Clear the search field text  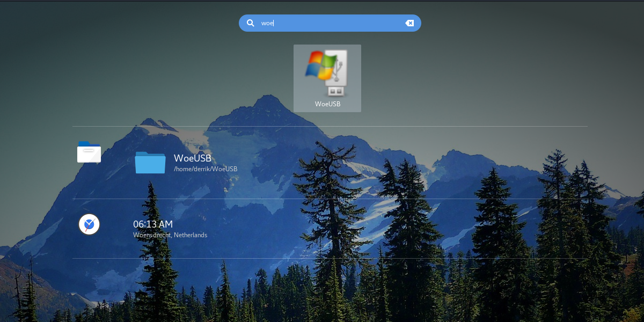tap(409, 23)
